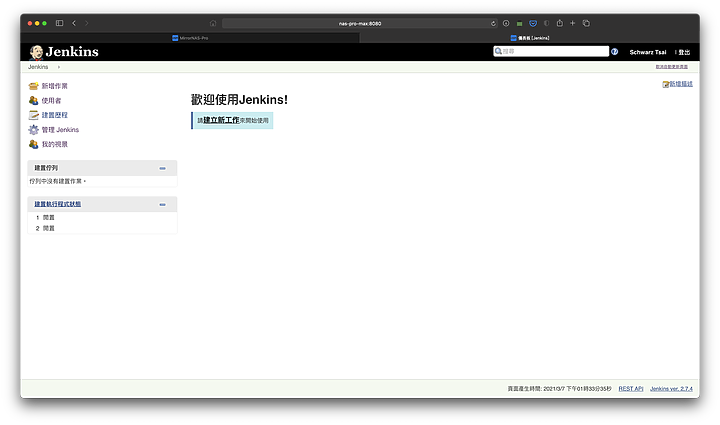Click the privacy shield icon in toolbar
720x425 pixels.
546,23
